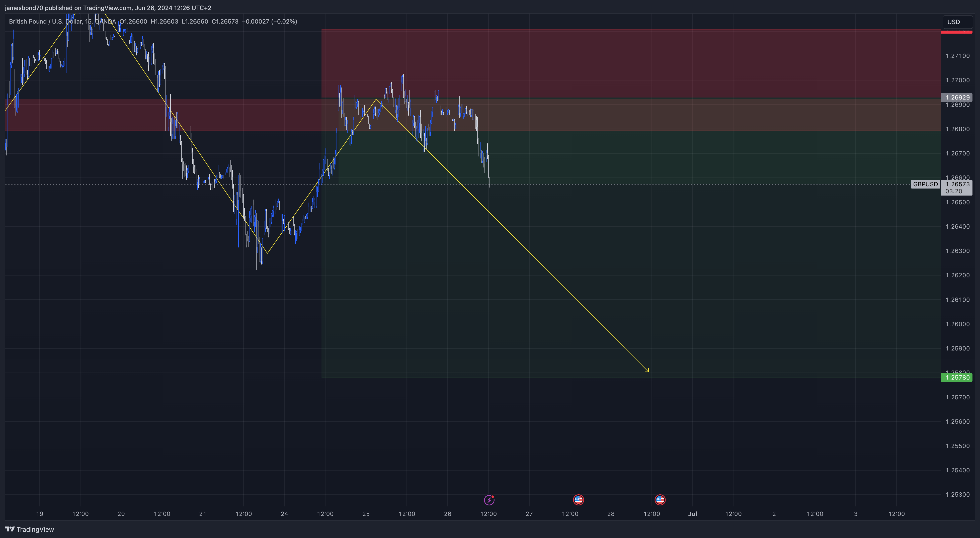
Task: Click the 1.26200 price axis label
Action: 957,275
